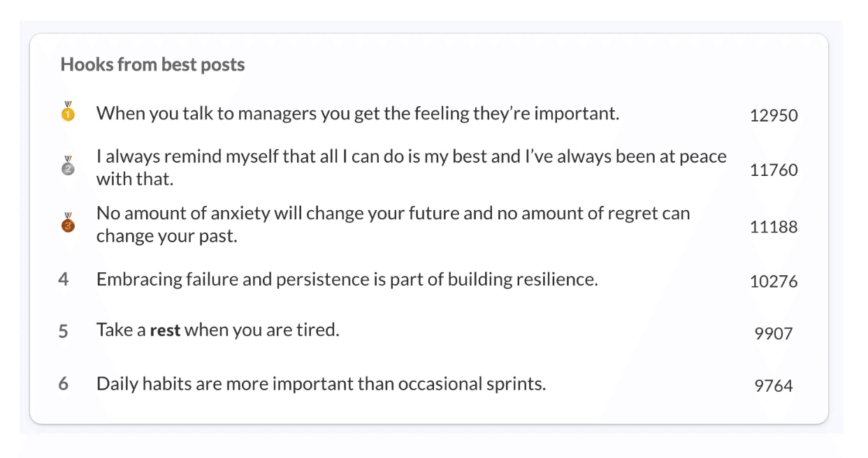Select the rank number 4
This screenshot has width=868, height=458.
click(64, 279)
